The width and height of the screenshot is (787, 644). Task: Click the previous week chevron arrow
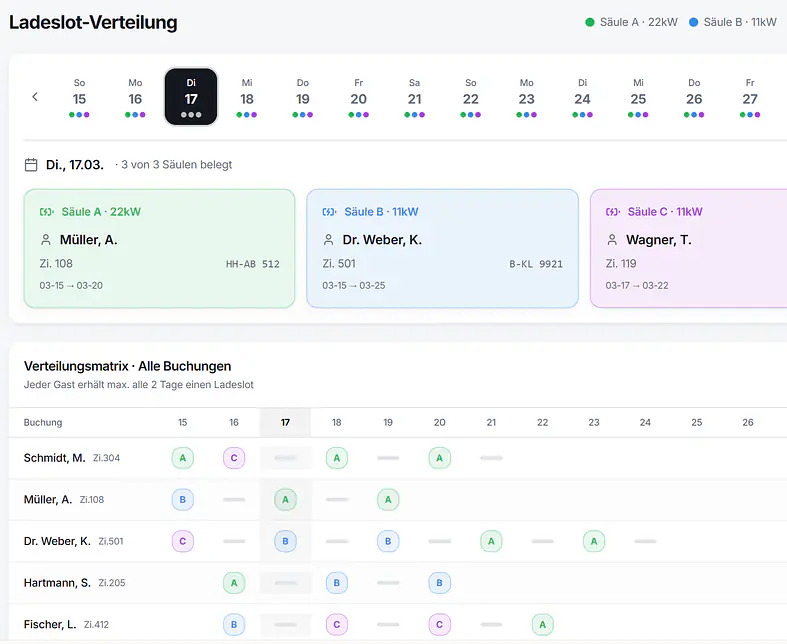pyautogui.click(x=35, y=97)
